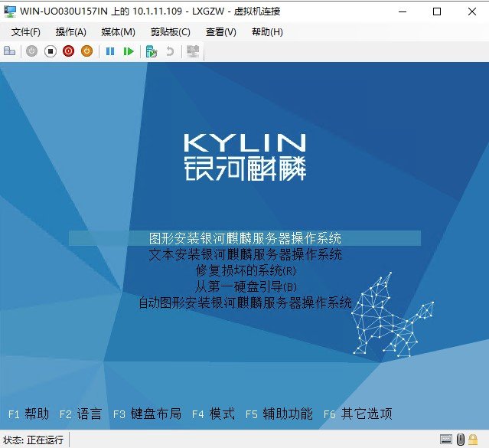The image size is (489, 448).
Task: Select 文本安装银河麒麟服务器操作系统 boot option
Action: [245, 254]
